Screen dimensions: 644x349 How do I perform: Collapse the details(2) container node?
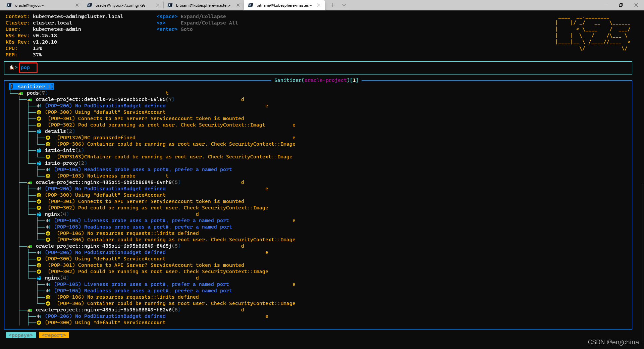[x=59, y=131]
